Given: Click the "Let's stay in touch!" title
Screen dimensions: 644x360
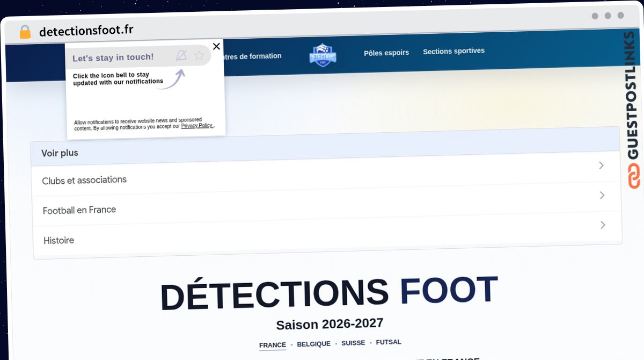Looking at the screenshot, I should pos(113,57).
